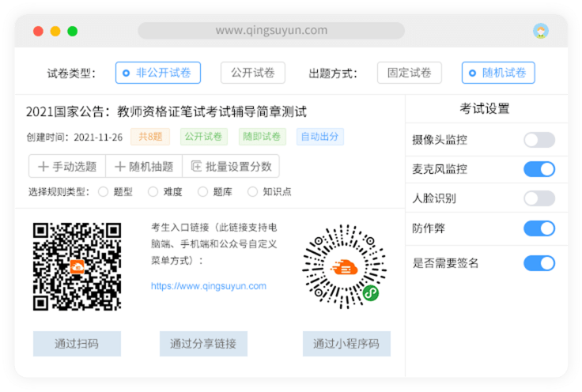Click the green 公开试卷 tag

203,137
